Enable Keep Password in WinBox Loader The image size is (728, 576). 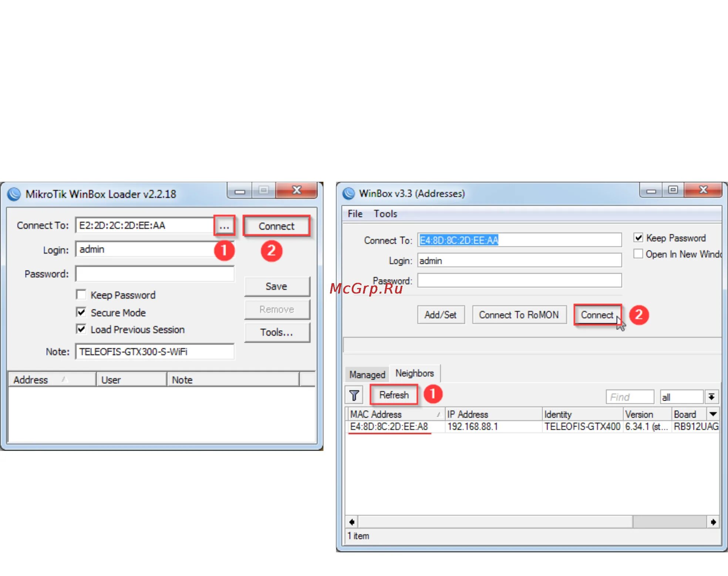[x=81, y=295]
